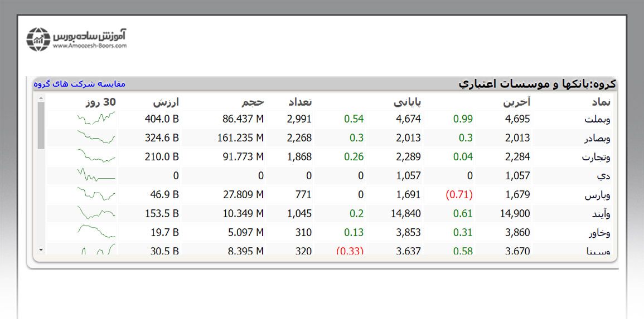The image size is (644, 319).
Task: Click the 30 روز column header
Action: tap(100, 102)
